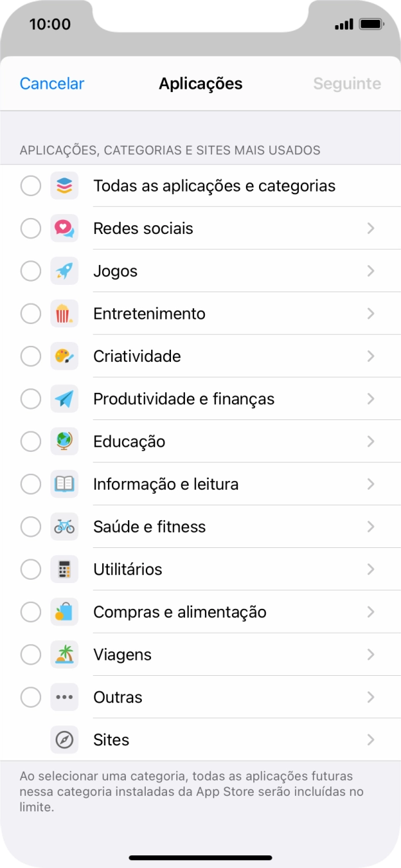Tap the Entretenimento popcorn icon
401x868 pixels.
pos(64,313)
